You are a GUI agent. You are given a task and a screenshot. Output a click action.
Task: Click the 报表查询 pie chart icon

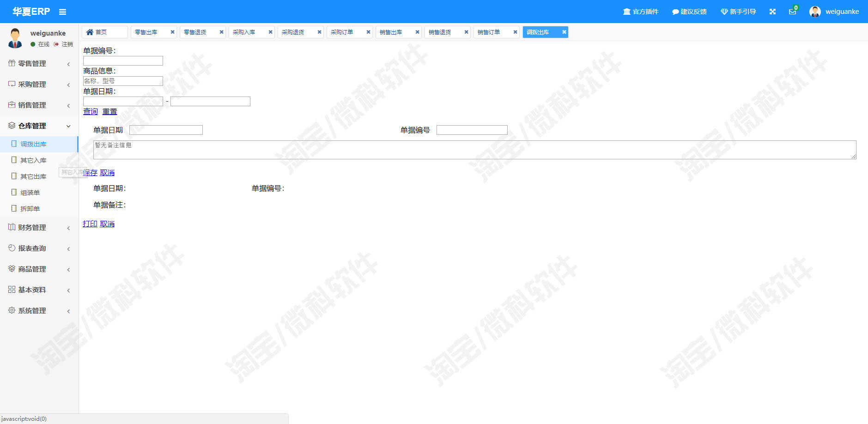(12, 248)
